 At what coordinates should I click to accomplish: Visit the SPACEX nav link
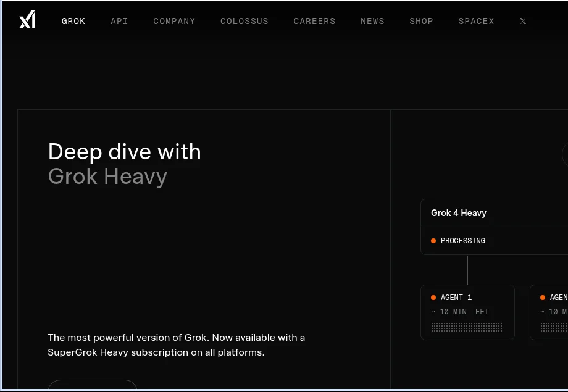tap(477, 22)
